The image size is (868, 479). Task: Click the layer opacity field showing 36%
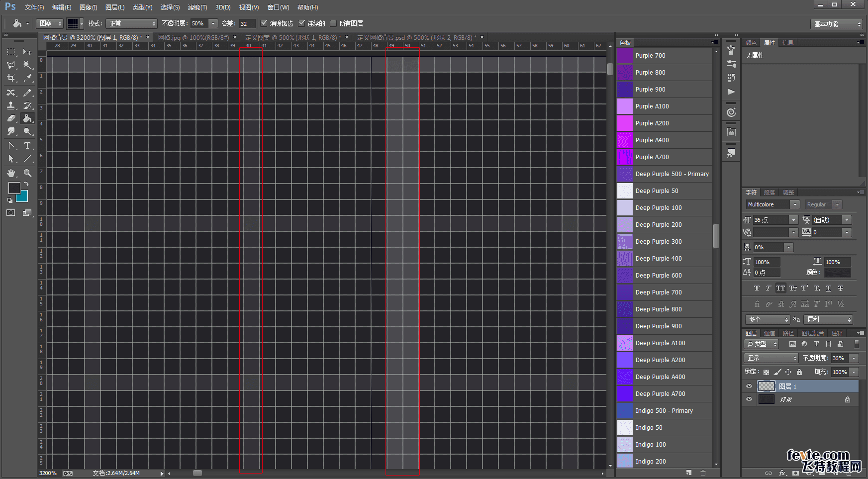click(x=839, y=358)
